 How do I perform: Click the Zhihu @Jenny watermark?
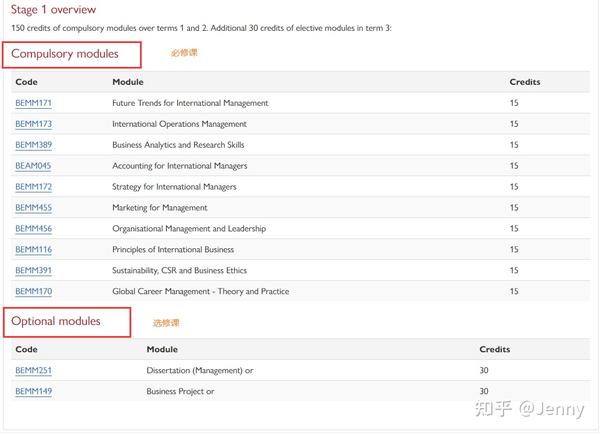pyautogui.click(x=530, y=409)
